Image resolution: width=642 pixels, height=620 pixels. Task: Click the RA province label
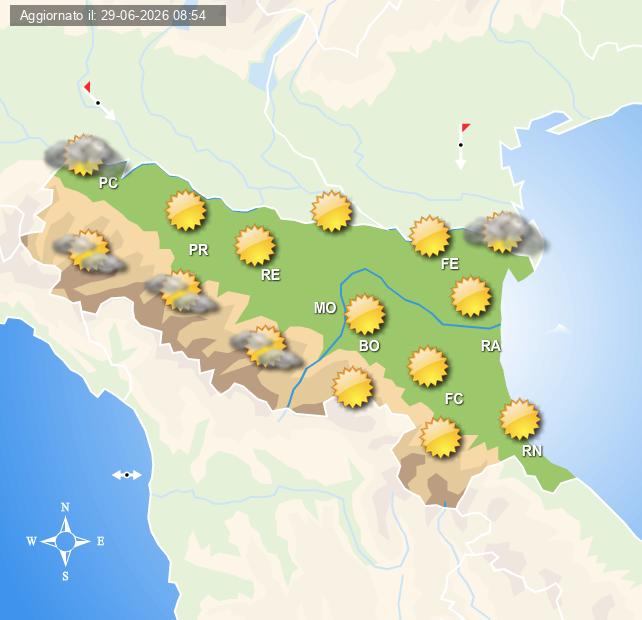491,346
